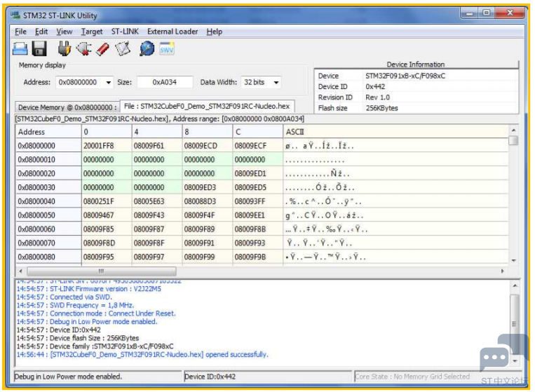Connect to the target using plug icon

(x=64, y=48)
